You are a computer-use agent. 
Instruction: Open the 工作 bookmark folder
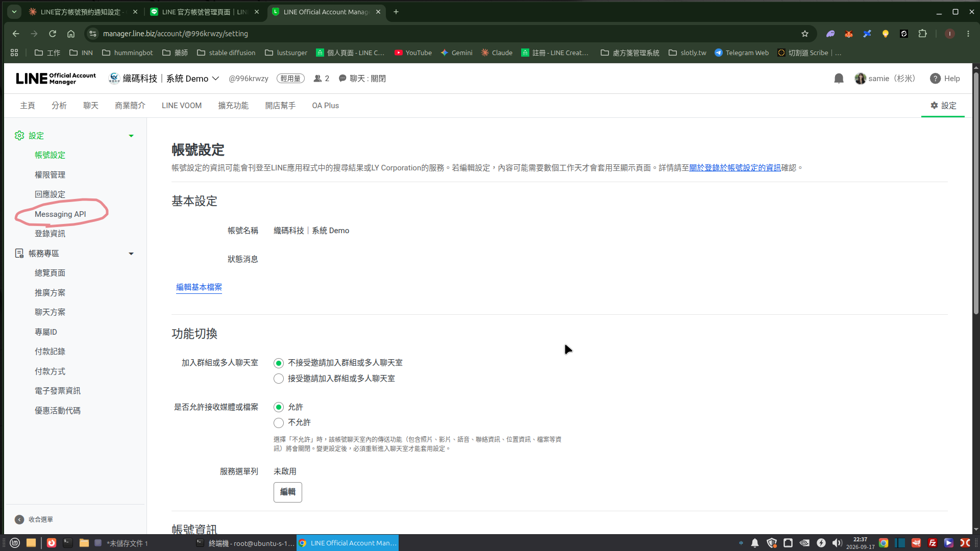pos(47,53)
